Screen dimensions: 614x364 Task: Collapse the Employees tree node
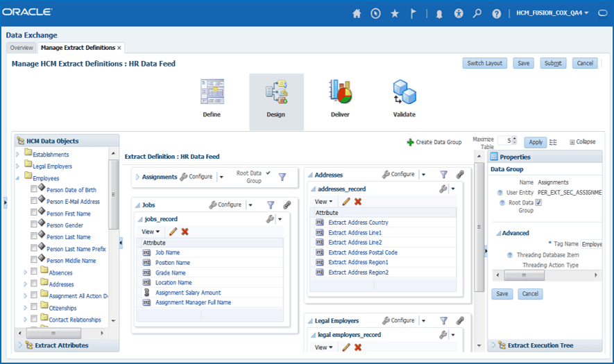pos(17,178)
